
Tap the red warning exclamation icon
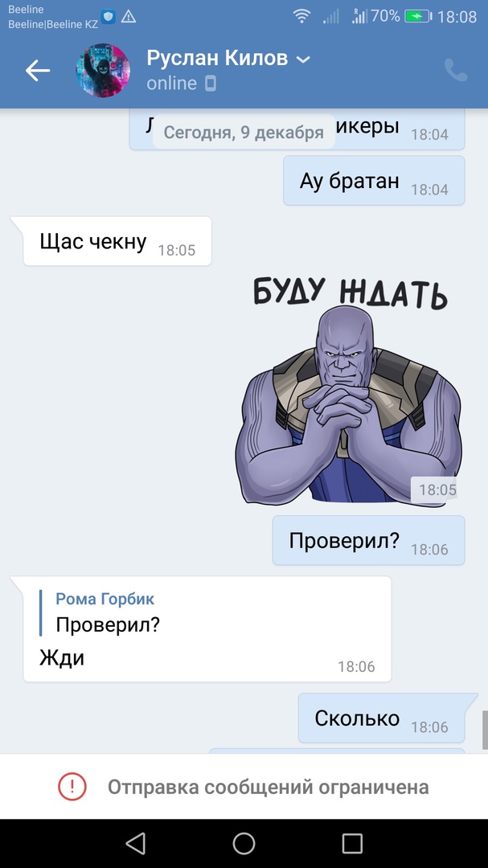pos(72,786)
